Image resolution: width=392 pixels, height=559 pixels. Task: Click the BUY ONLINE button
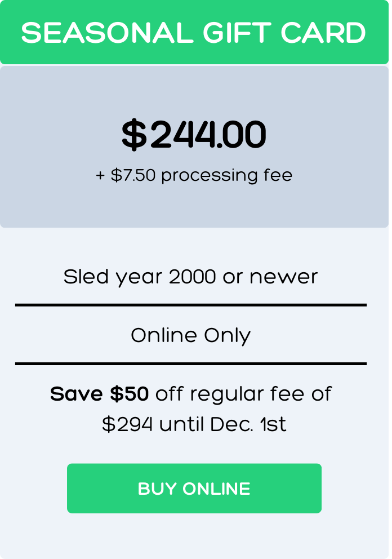(194, 488)
